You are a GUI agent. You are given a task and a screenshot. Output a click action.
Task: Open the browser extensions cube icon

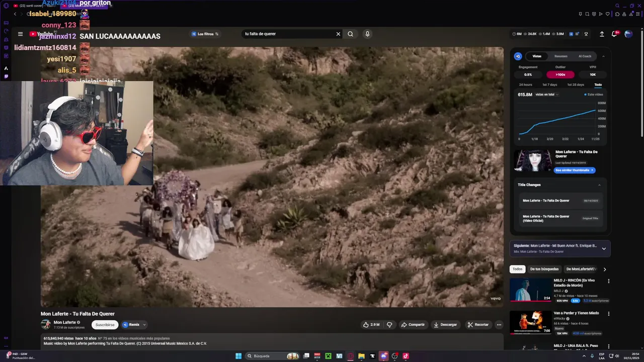tap(617, 14)
